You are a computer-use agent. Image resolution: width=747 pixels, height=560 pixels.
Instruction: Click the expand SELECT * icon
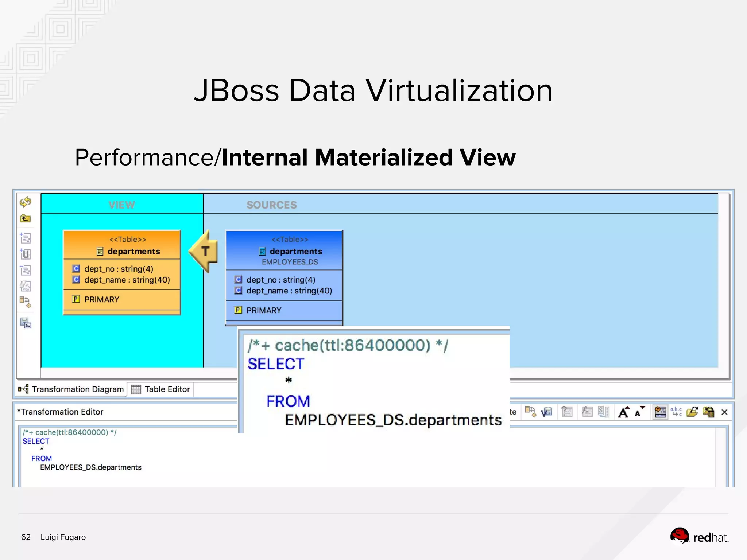coord(604,412)
